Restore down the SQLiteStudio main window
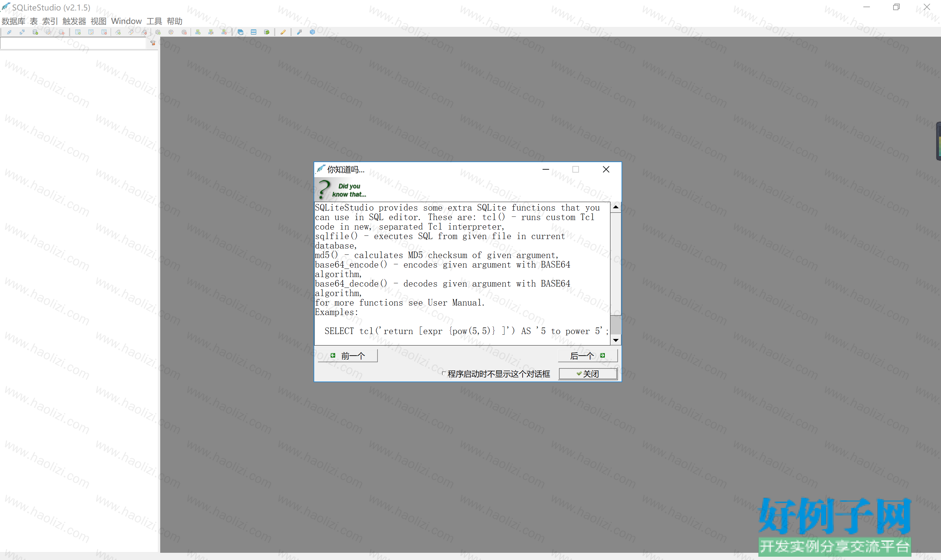 point(896,7)
